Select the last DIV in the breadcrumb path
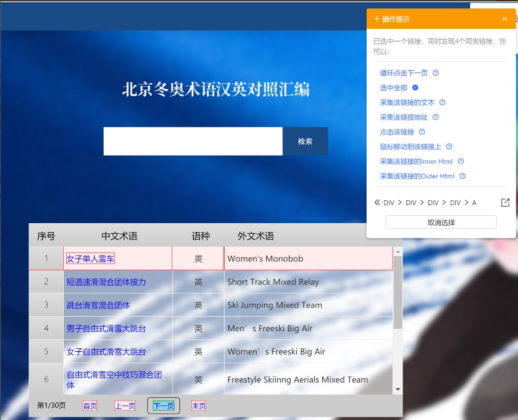The height and width of the screenshot is (420, 518). tap(455, 203)
